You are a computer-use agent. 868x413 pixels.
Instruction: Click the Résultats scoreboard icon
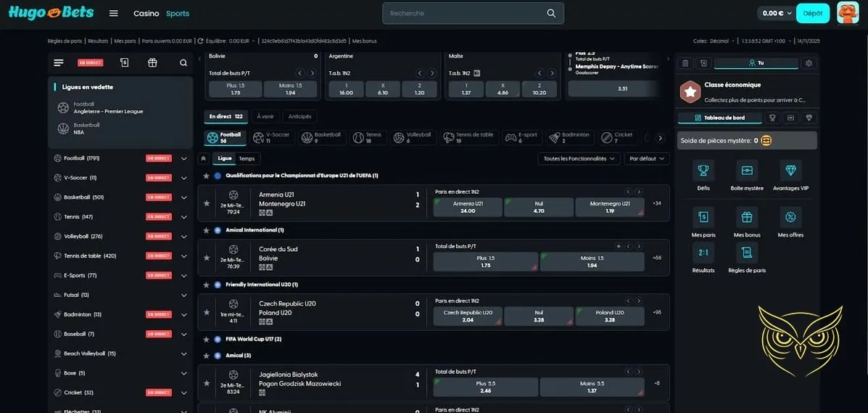point(703,253)
